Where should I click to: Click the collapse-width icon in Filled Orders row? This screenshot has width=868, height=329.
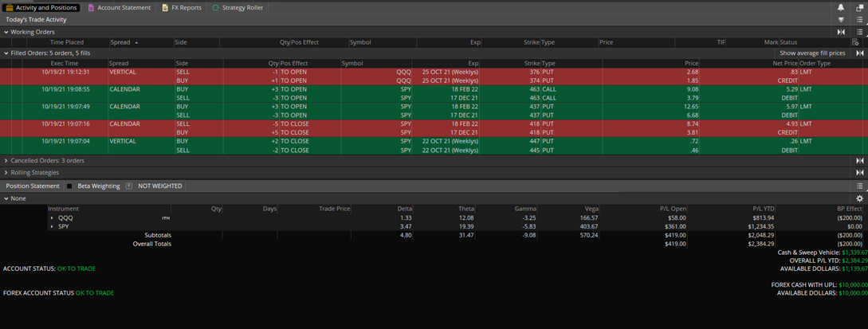pos(859,53)
